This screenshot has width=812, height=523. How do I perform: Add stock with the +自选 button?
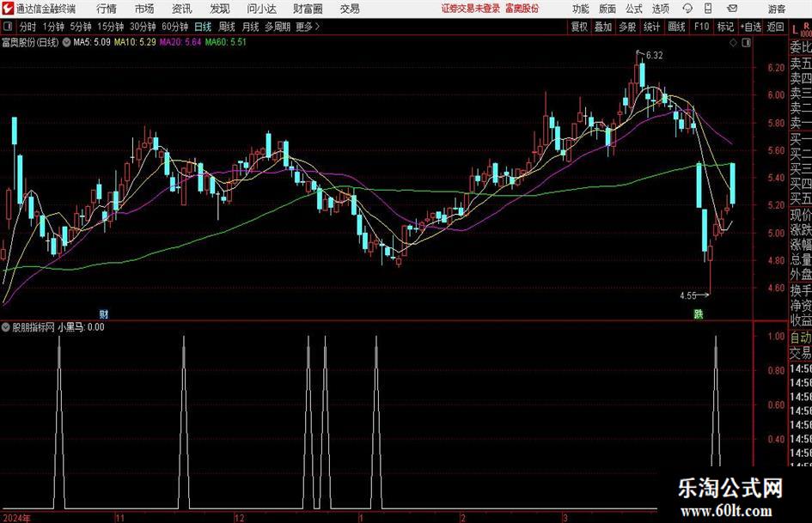pos(751,27)
